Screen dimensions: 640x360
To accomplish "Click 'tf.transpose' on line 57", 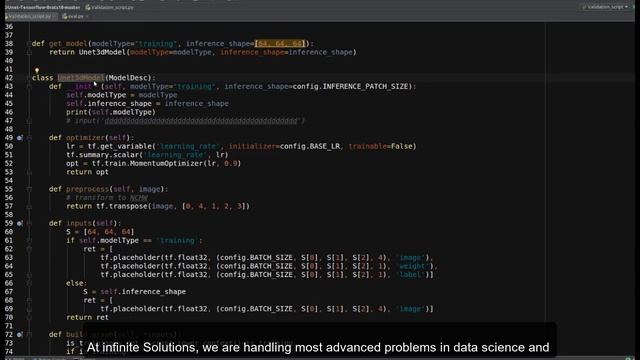I will point(122,207).
